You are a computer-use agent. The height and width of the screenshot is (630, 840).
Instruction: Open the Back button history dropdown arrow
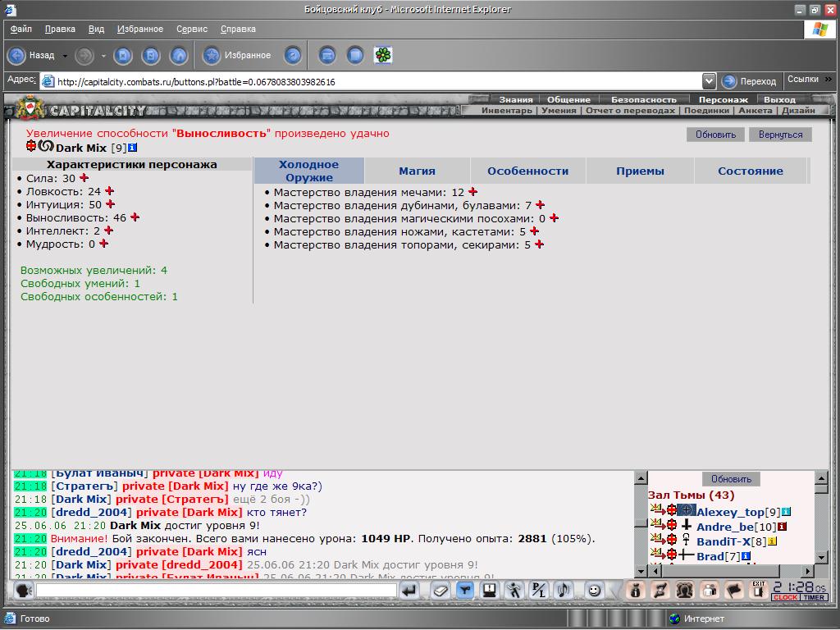tap(65, 56)
